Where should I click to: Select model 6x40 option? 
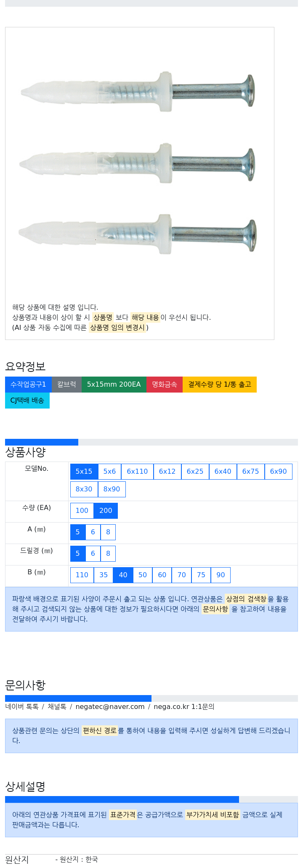(x=223, y=472)
